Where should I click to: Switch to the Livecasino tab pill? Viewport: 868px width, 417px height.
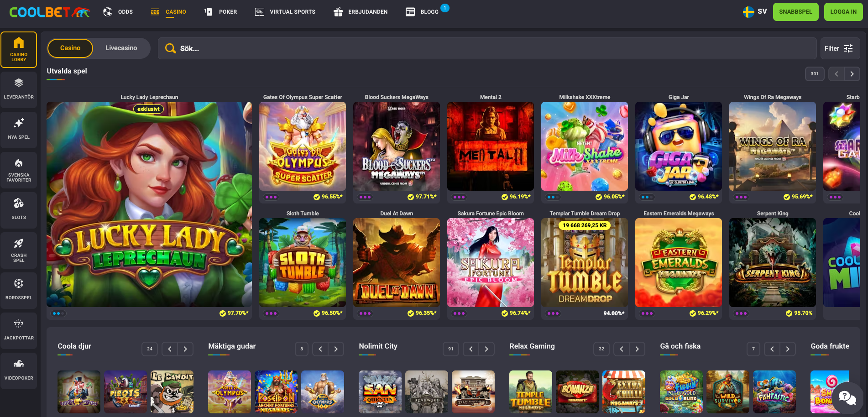click(x=121, y=48)
